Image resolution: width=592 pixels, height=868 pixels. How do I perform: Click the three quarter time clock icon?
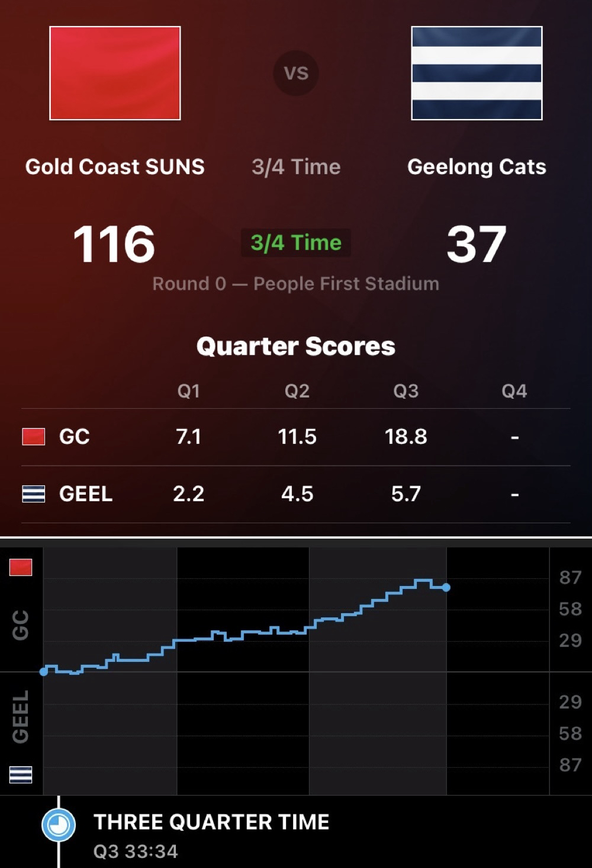coord(59,825)
